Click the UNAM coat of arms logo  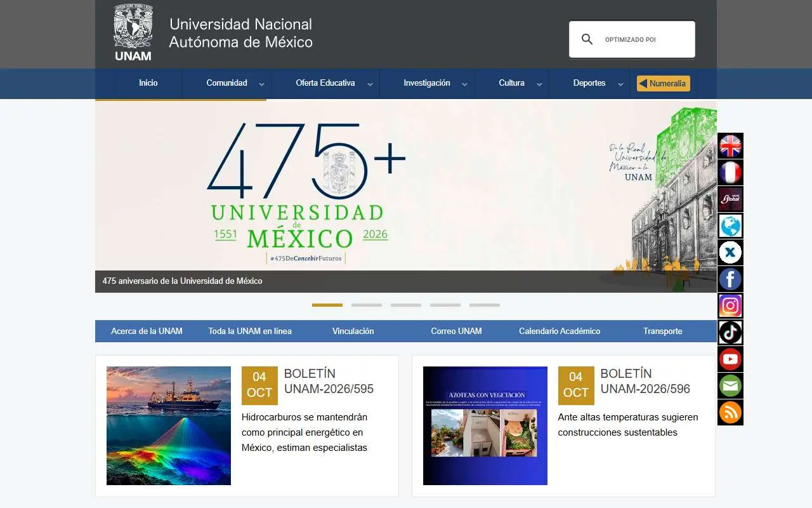click(x=133, y=32)
